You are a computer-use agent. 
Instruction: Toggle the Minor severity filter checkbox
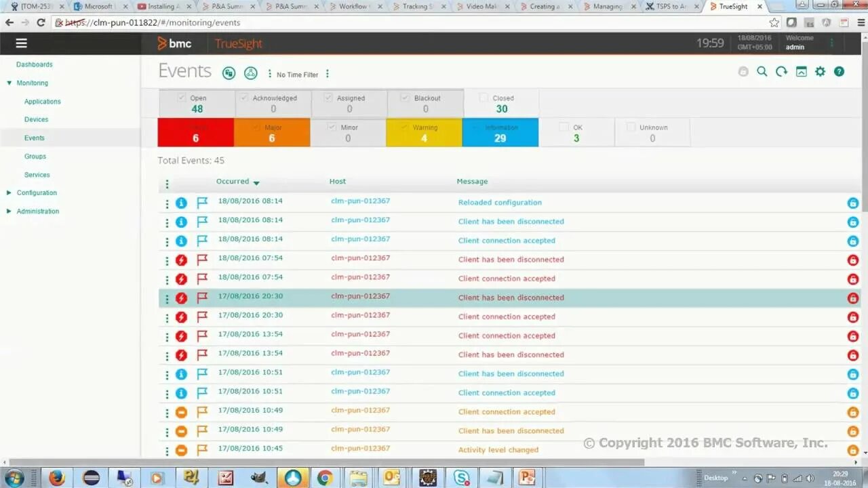pyautogui.click(x=332, y=127)
